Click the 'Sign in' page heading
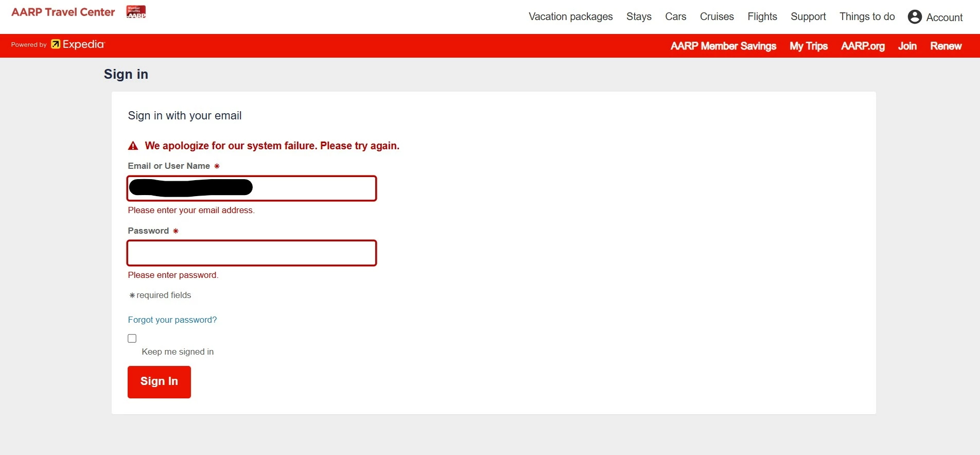Viewport: 980px width, 455px height. (126, 74)
